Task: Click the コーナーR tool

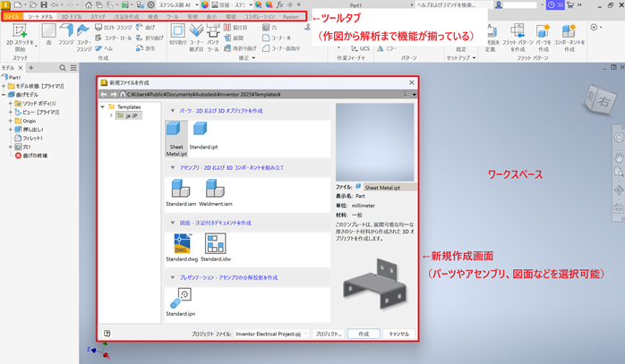Action: pos(276,38)
